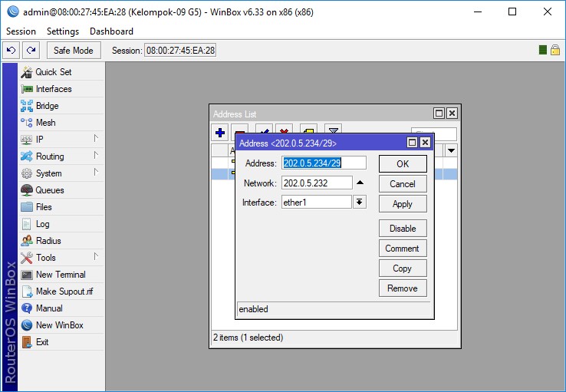Expand the IP submenu arrow
The width and height of the screenshot is (566, 392).
pyautogui.click(x=96, y=138)
